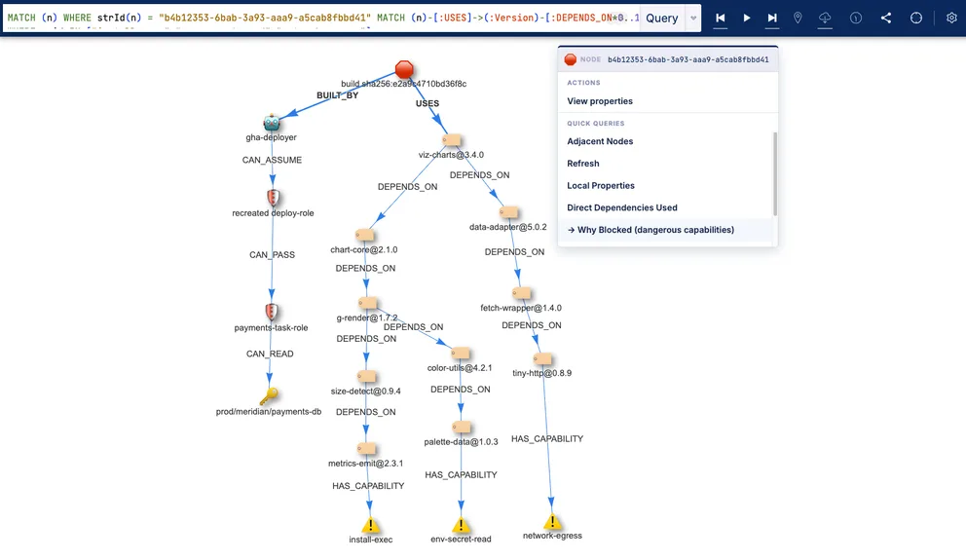Click the skip-to-first step icon
The image size is (966, 560).
pyautogui.click(x=721, y=18)
